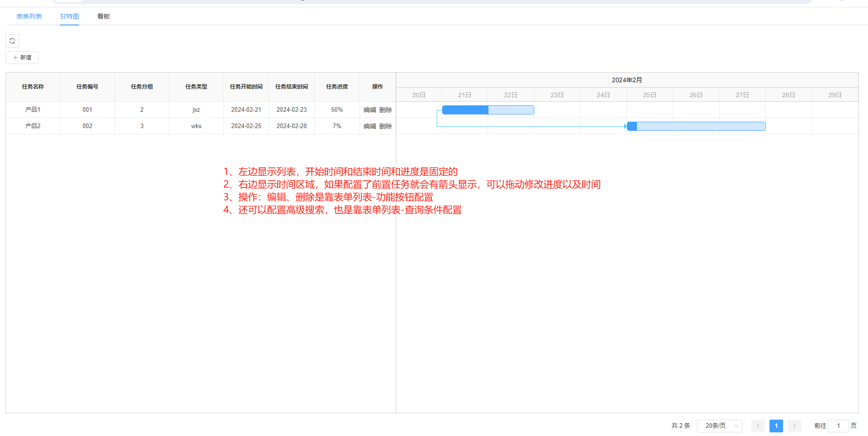Click the 产品2 Gantt progress bar
Viewport: 868px width, 436px height.
696,126
